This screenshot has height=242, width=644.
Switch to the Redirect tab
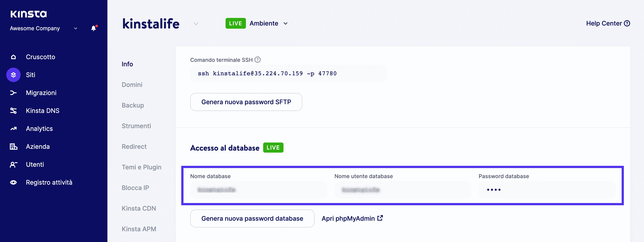click(x=134, y=146)
